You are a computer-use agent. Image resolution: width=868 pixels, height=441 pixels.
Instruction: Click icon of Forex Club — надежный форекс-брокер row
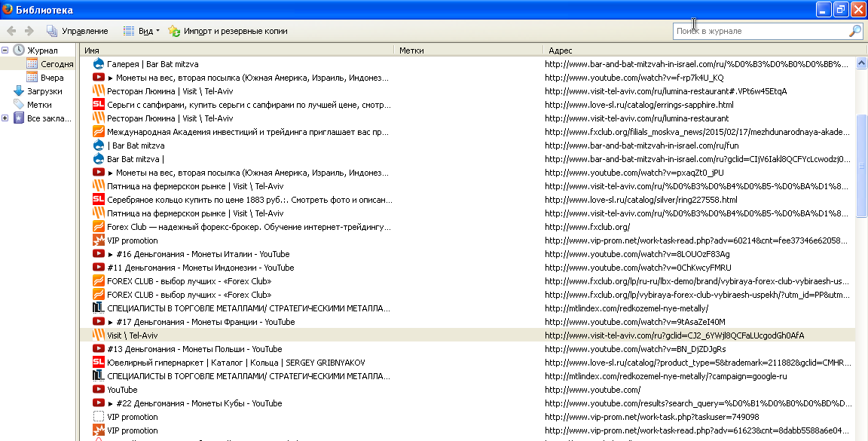(99, 227)
